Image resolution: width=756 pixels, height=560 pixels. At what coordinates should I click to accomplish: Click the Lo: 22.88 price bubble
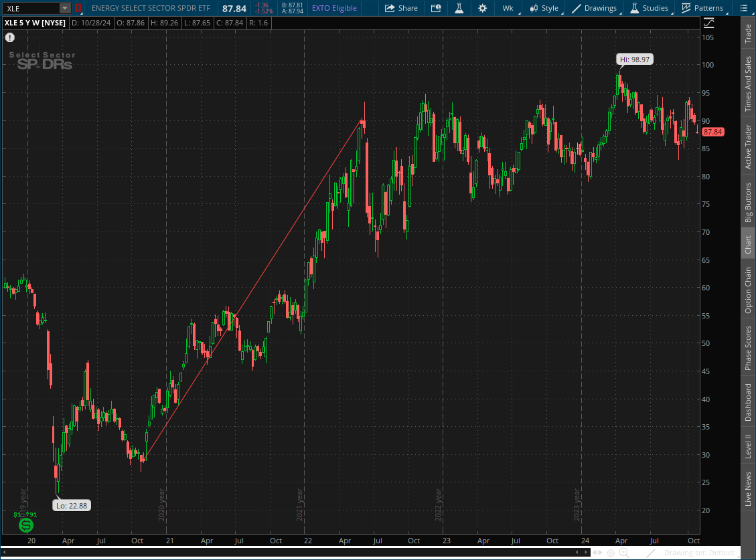pos(72,506)
